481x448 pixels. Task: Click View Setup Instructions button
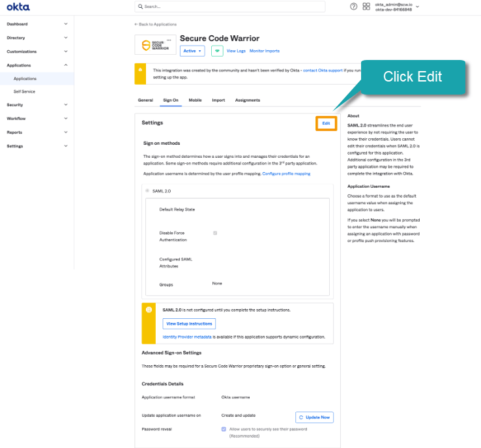(x=189, y=323)
